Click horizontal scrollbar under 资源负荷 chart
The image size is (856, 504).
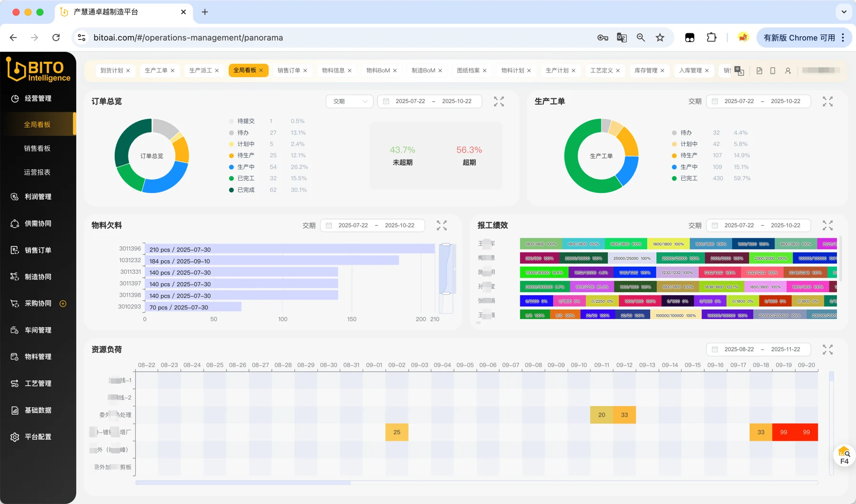[x=243, y=483]
